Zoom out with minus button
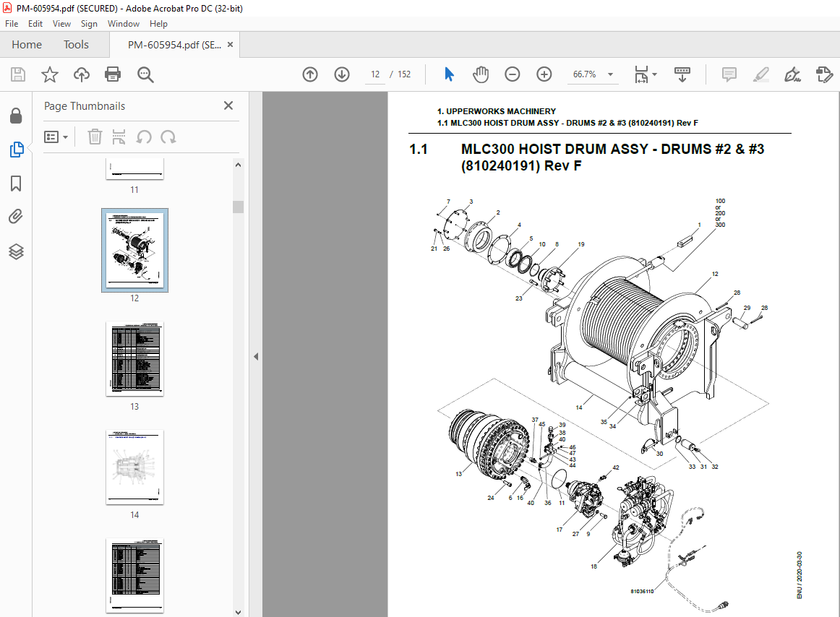Screen dimensions: 840x617 coord(512,74)
